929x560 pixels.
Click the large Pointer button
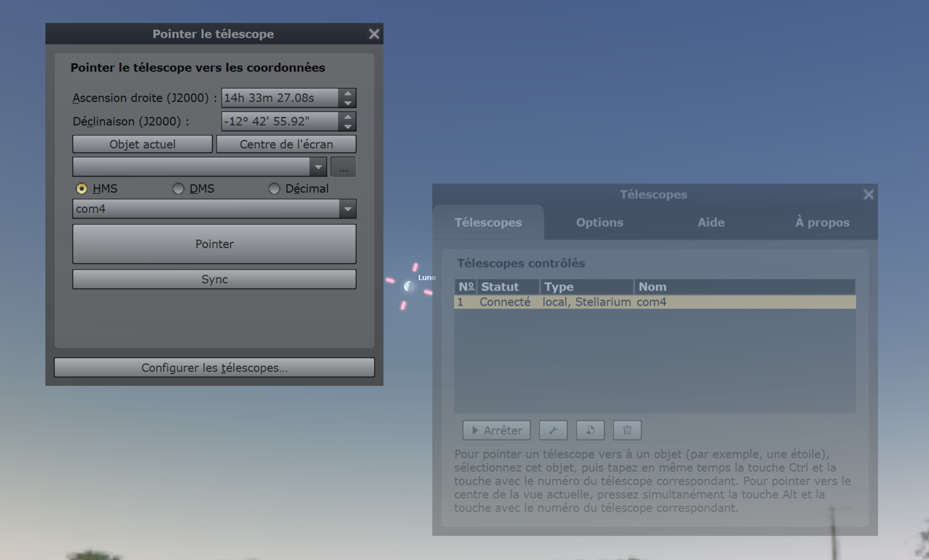pyautogui.click(x=214, y=244)
